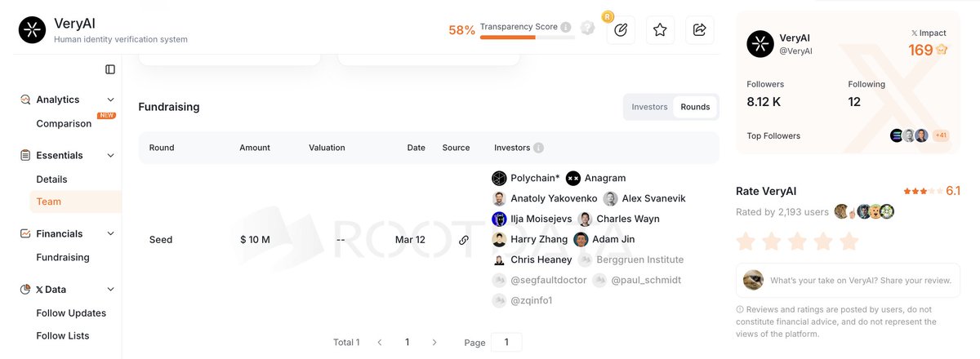
Task: Open Chris Heaney's avatar
Action: (x=499, y=259)
